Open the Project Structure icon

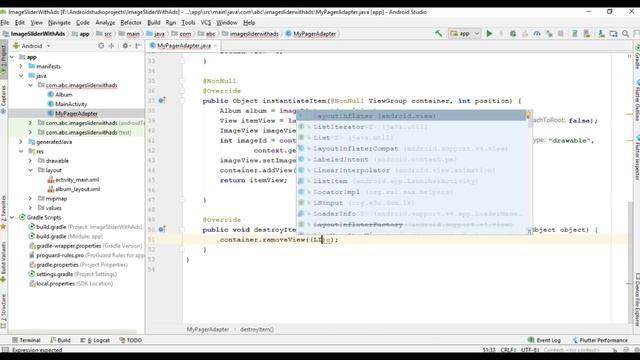613,33
